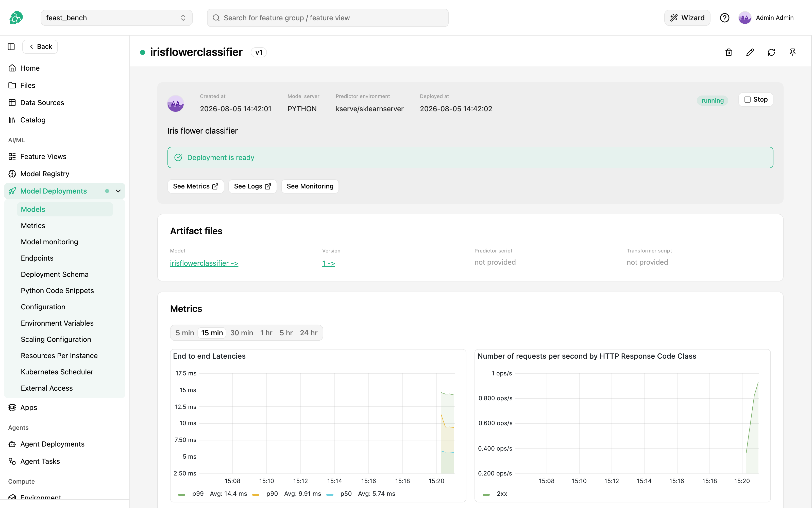Viewport: 812px width, 508px height.
Task: Click the Back button
Action: [40, 47]
